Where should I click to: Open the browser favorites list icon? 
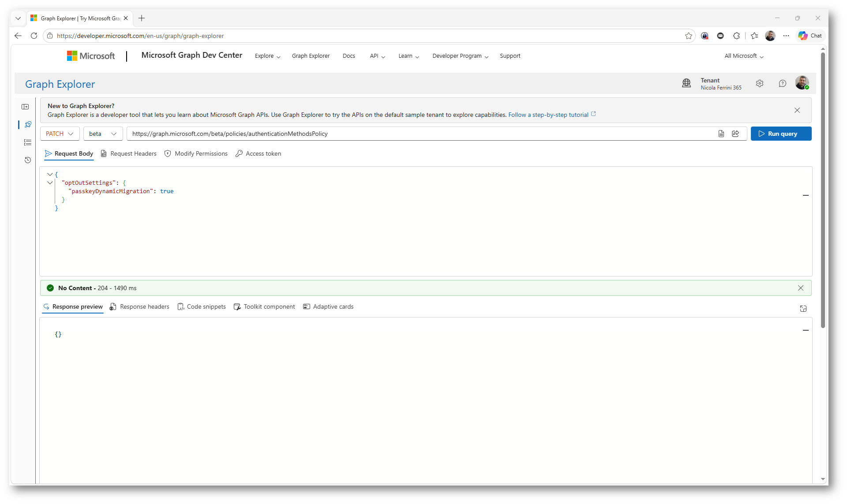[x=754, y=36]
